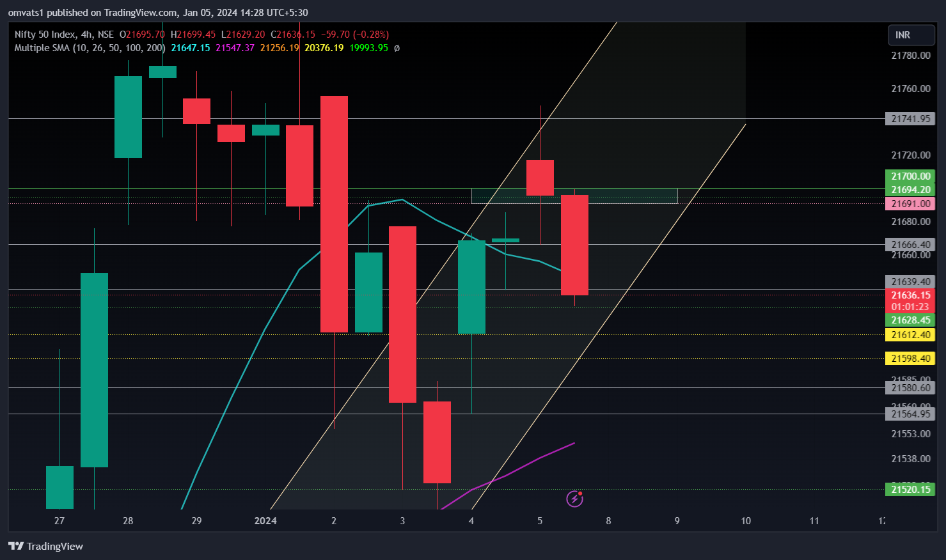Screen dimensions: 946x560
Task: Click the 21553.00 price scale value
Action: 911,434
